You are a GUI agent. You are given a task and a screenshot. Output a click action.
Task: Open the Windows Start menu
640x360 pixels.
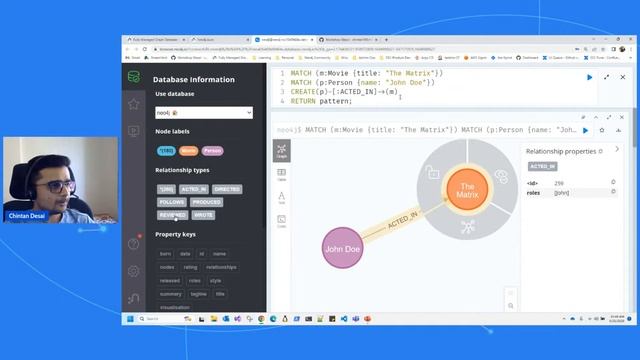pyautogui.click(x=130, y=319)
